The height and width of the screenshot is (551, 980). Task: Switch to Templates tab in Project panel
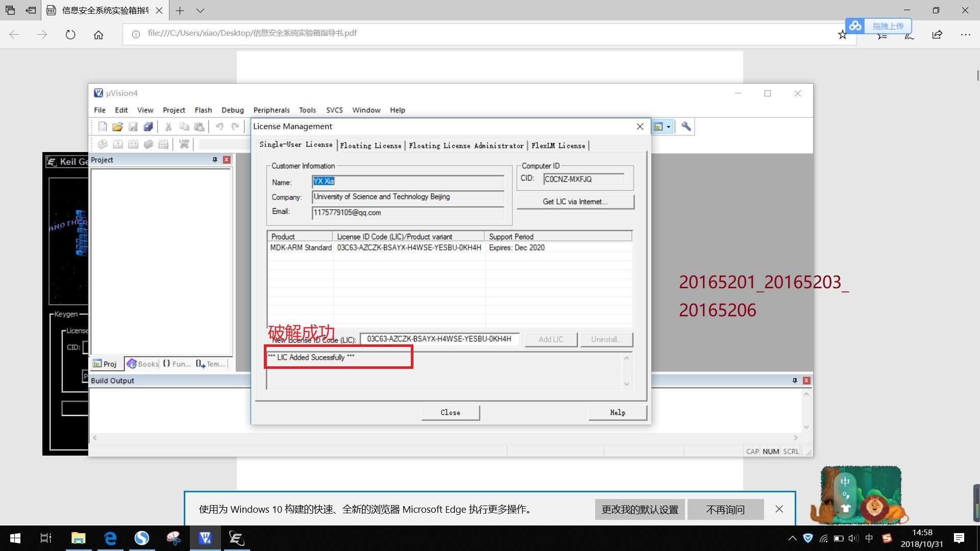210,364
